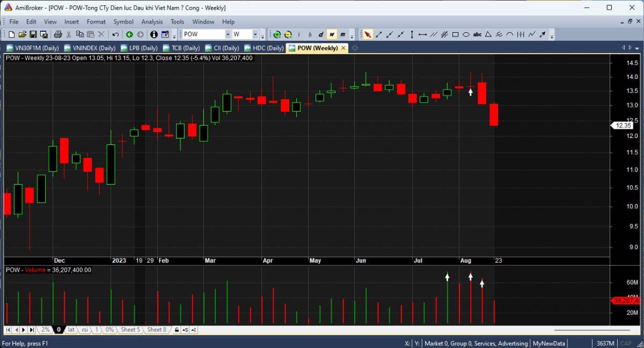Choose the ellipse drawing tool
Viewport: 644px width, 348px height.
point(466,34)
